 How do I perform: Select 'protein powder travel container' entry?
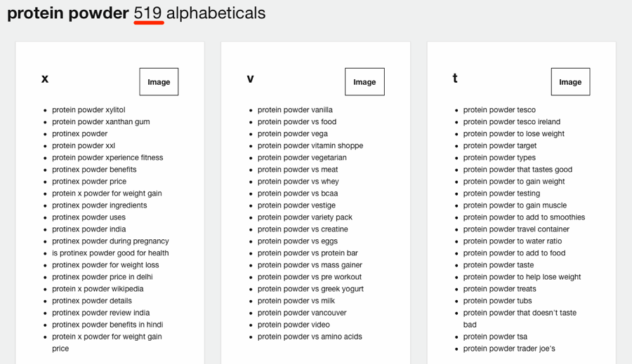pyautogui.click(x=516, y=229)
